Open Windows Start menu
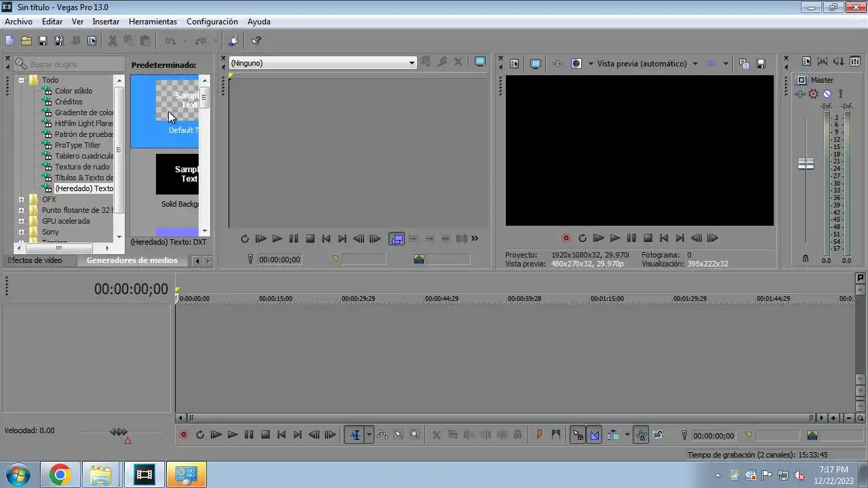This screenshot has width=868, height=488. click(x=18, y=475)
